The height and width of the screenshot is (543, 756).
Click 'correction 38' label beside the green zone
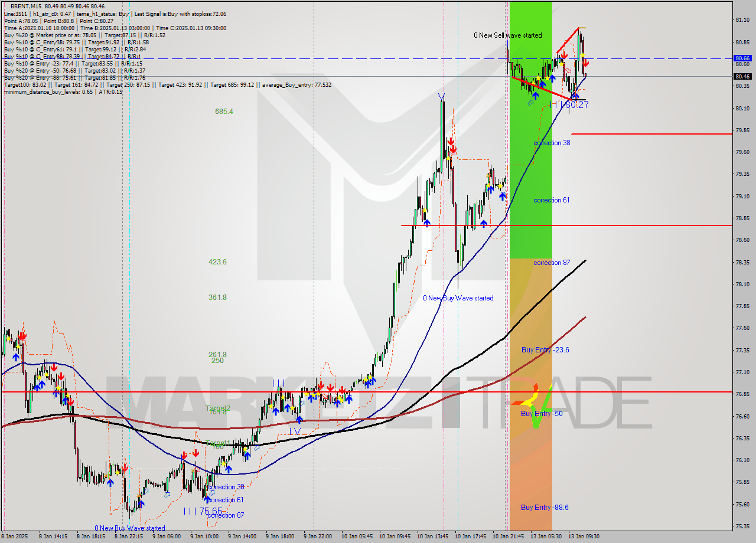pyautogui.click(x=552, y=143)
